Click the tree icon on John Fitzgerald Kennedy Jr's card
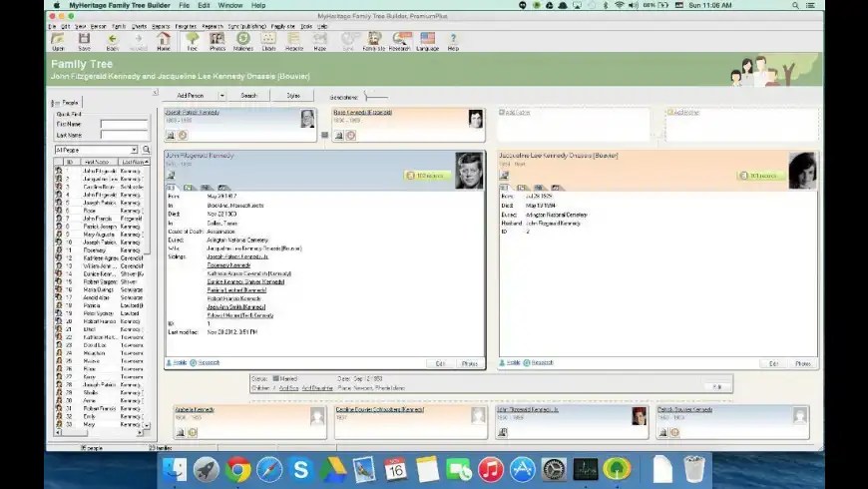Screen dimensions: 868x489 click(503, 432)
